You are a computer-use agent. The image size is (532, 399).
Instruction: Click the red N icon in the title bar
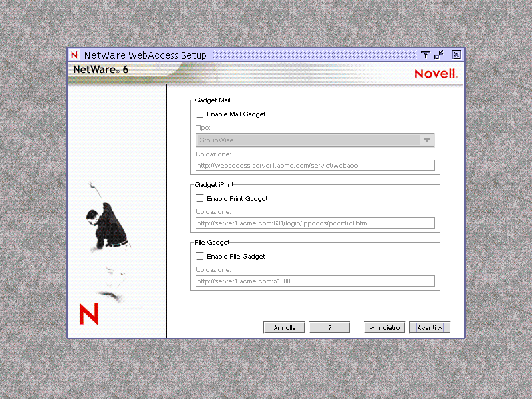[x=74, y=55]
